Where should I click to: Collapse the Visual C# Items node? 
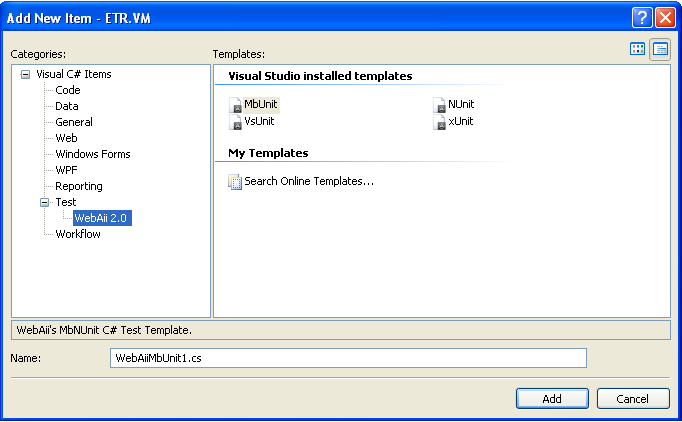(26, 74)
